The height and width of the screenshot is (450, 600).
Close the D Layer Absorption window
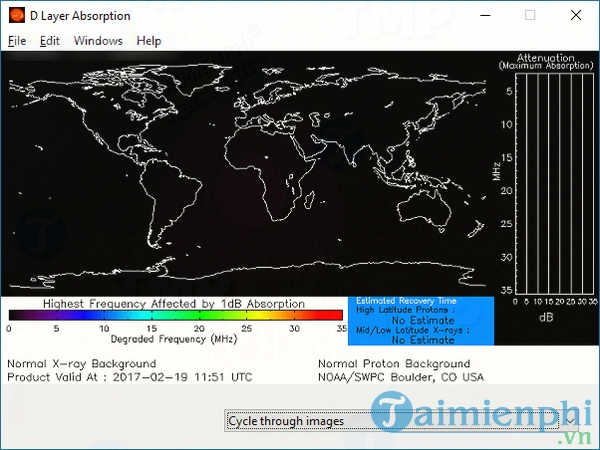(x=575, y=16)
